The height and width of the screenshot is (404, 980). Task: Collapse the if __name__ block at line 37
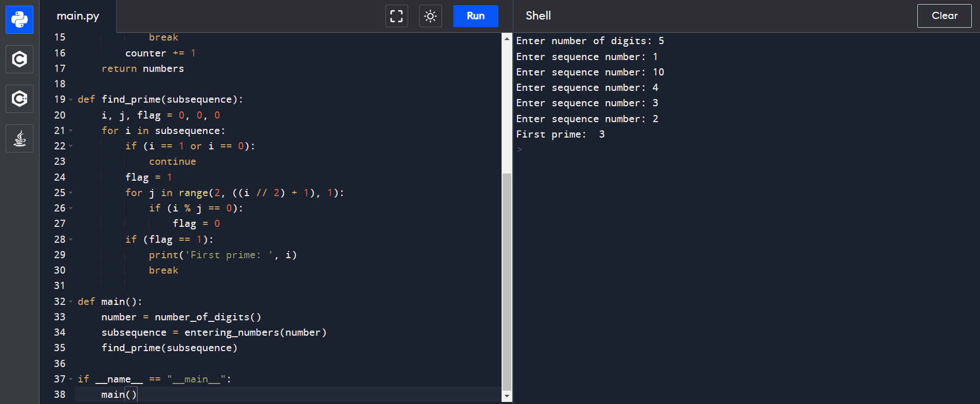[71, 379]
